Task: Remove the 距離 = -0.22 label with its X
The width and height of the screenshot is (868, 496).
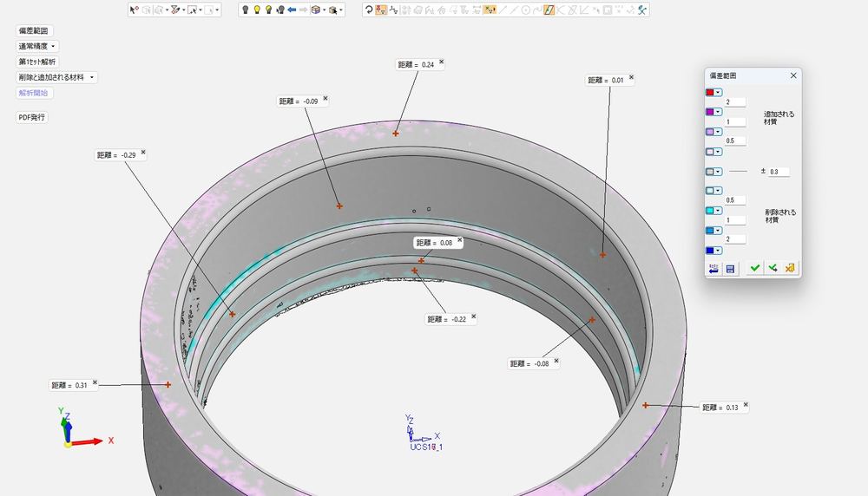Action: click(x=473, y=317)
